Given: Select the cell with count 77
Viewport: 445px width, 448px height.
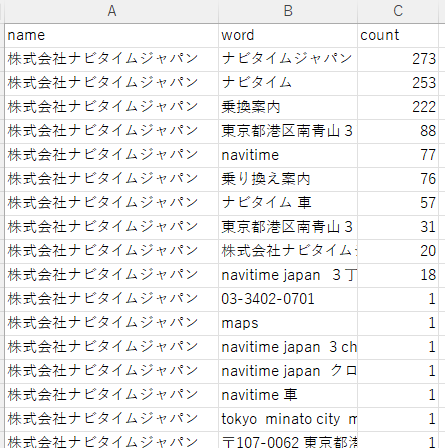Looking at the screenshot, I should 398,155.
